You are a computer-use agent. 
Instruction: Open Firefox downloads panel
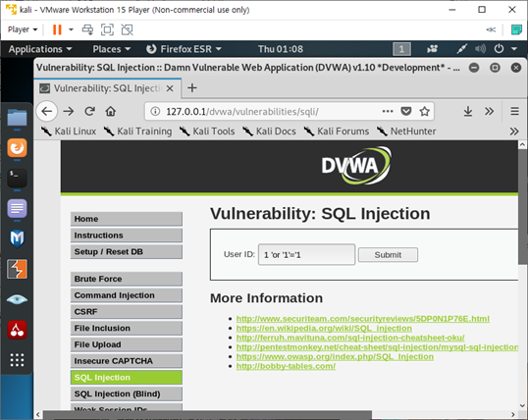468,111
